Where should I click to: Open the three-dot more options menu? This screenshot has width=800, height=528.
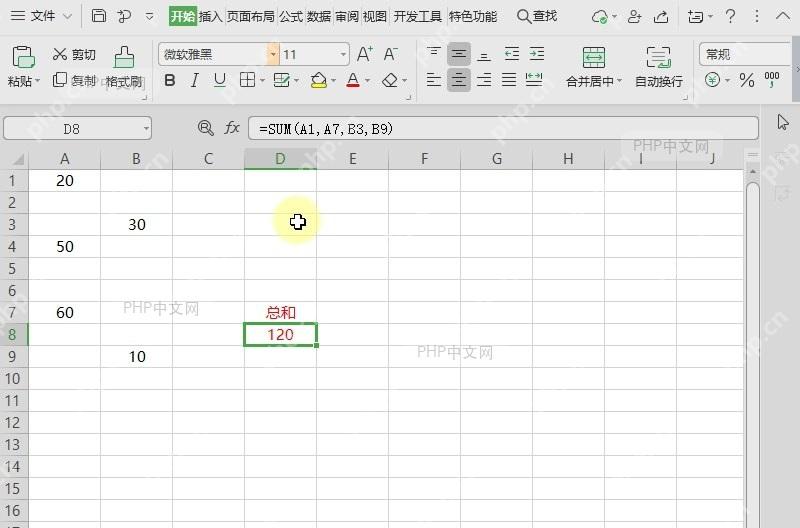tap(757, 16)
